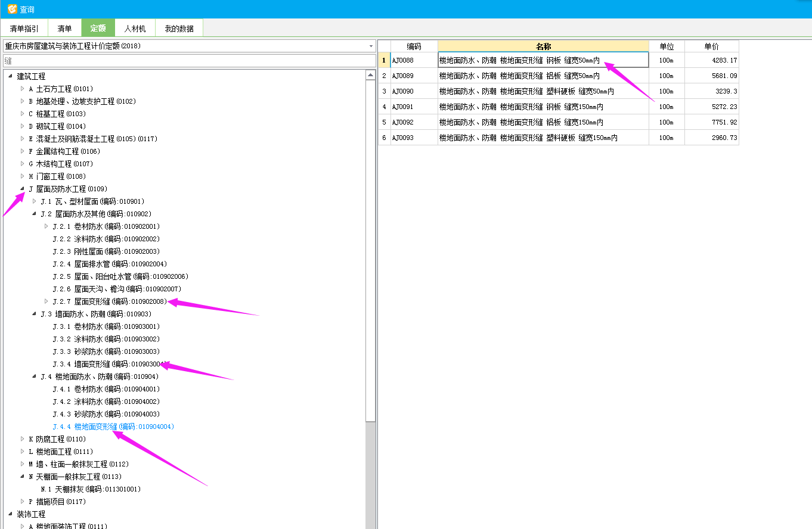Click the search field containing 缝

pyautogui.click(x=189, y=61)
